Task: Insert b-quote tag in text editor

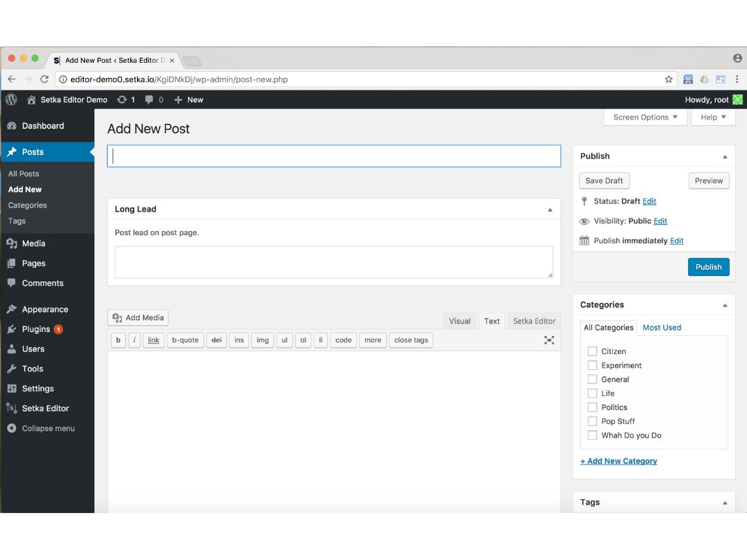Action: [x=185, y=340]
